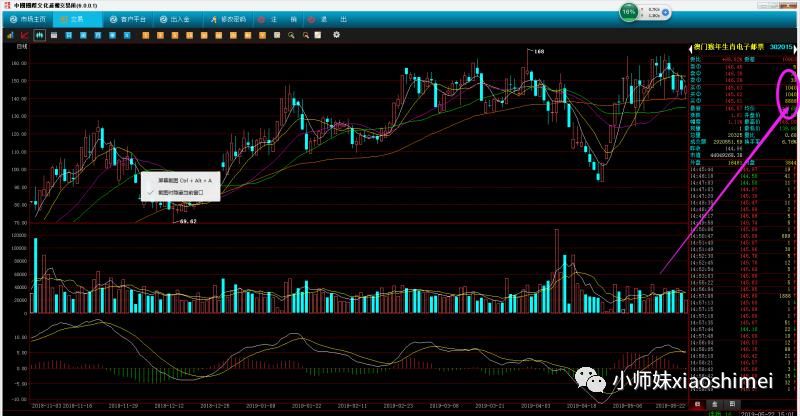Viewport: 800px width, 416px height.
Task: Click the white grid icon before the magnifiers
Action: coord(277,35)
